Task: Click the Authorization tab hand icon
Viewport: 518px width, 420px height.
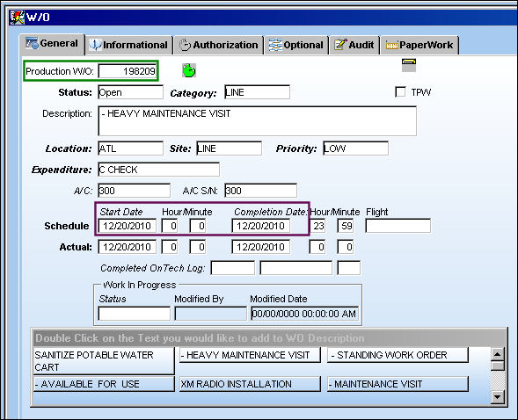Action: tap(185, 45)
